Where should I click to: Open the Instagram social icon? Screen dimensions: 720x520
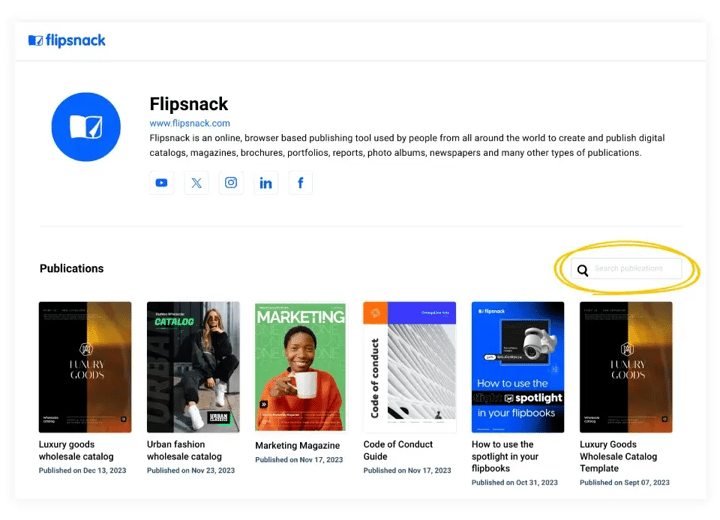(x=231, y=183)
